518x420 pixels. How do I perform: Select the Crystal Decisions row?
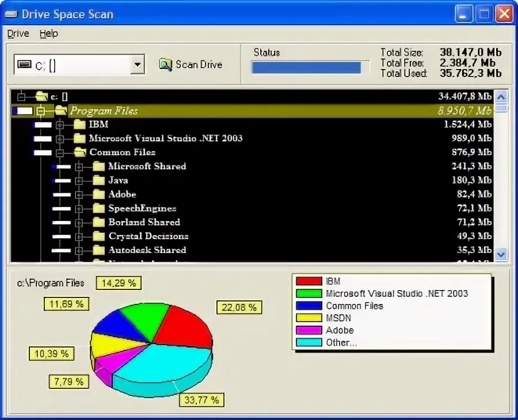[x=252, y=236]
